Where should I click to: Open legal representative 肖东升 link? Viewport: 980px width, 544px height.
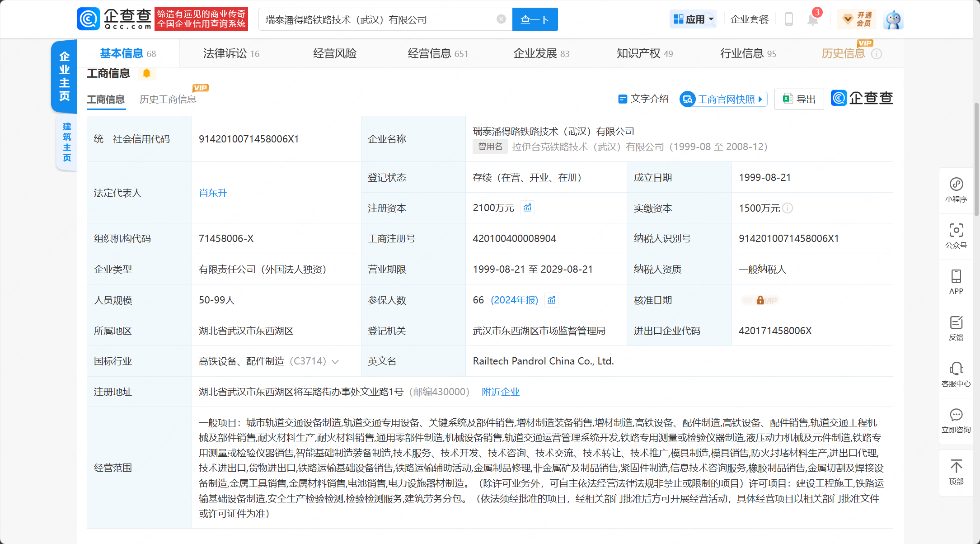[213, 193]
